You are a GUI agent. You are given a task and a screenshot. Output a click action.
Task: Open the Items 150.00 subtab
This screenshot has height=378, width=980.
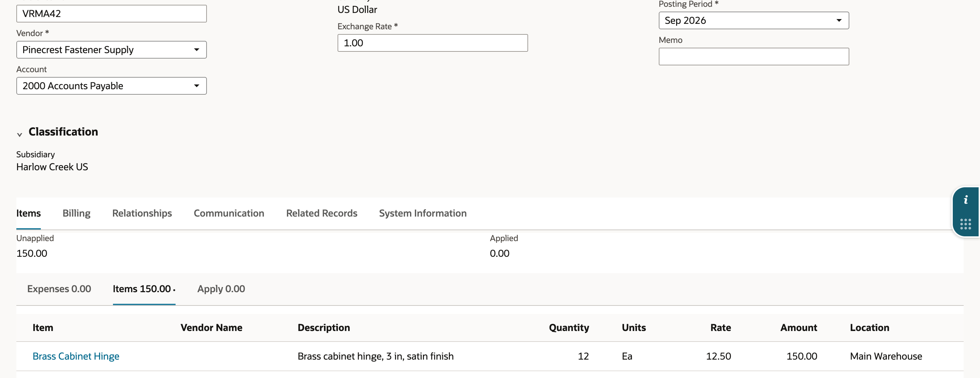(144, 289)
